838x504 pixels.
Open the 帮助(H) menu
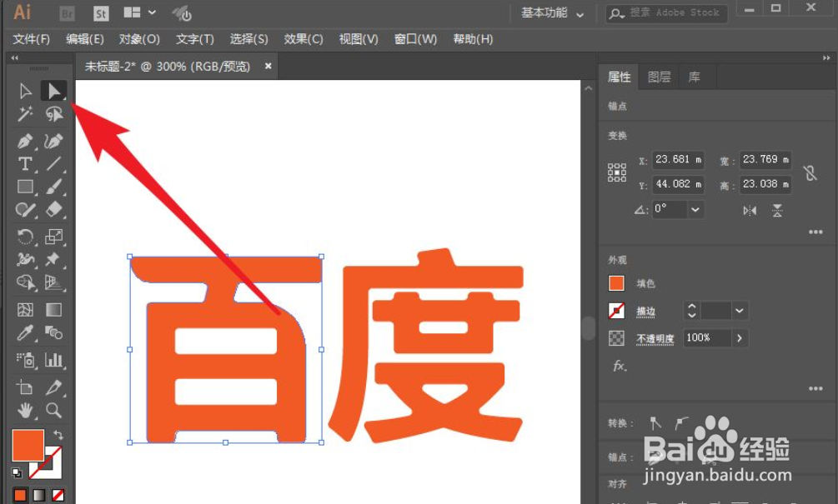[473, 39]
